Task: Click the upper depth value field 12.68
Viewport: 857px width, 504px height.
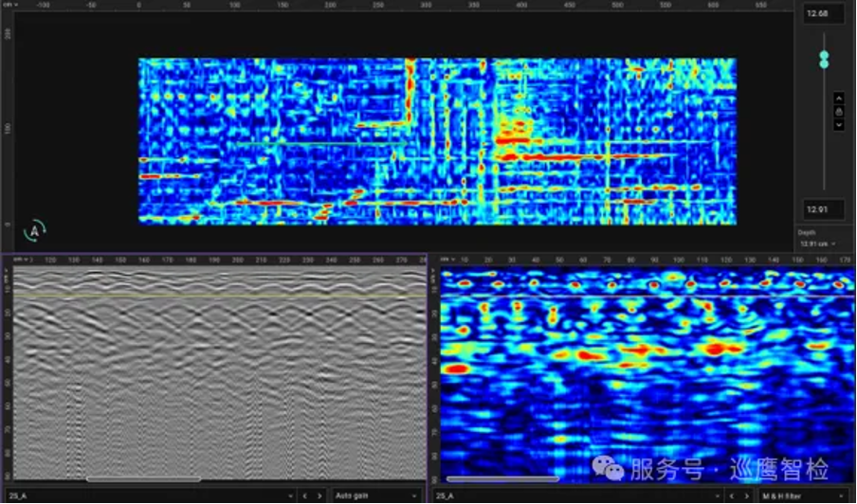Action: click(x=823, y=14)
